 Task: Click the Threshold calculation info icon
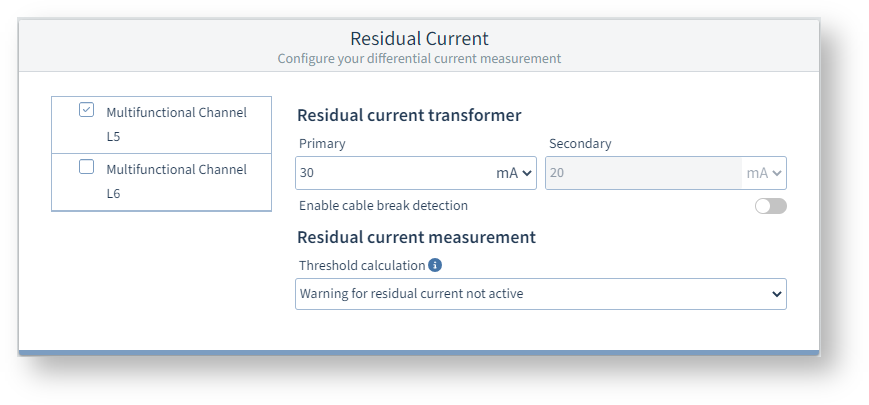435,266
